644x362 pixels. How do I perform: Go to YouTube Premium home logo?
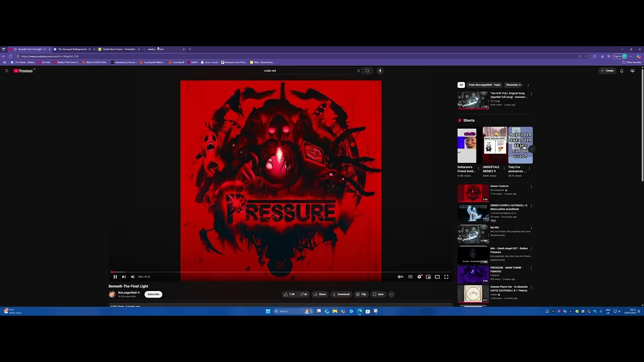pyautogui.click(x=24, y=71)
